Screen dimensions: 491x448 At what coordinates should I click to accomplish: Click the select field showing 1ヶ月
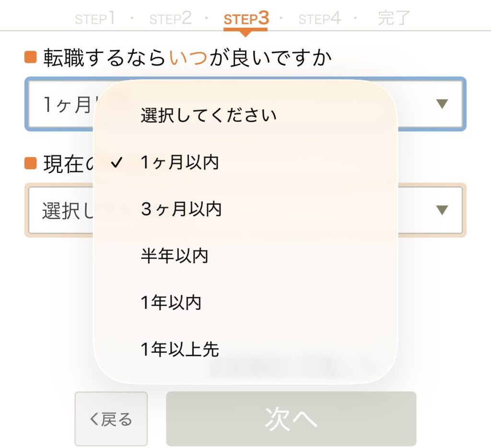(x=62, y=104)
